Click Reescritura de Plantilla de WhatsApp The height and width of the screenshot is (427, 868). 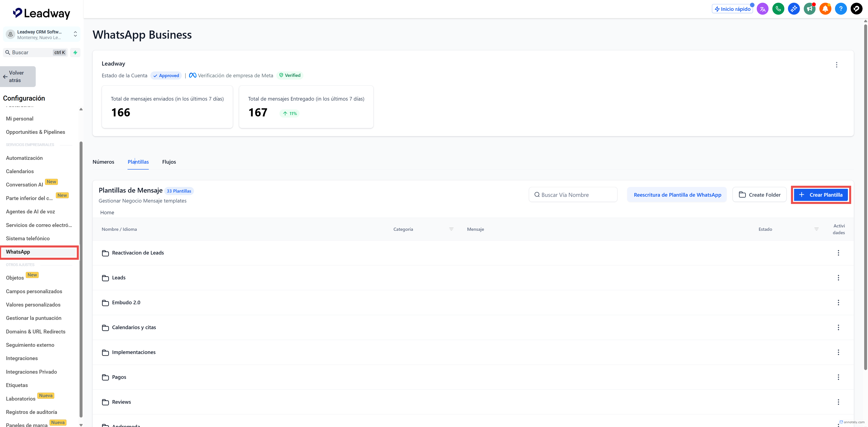(x=677, y=195)
